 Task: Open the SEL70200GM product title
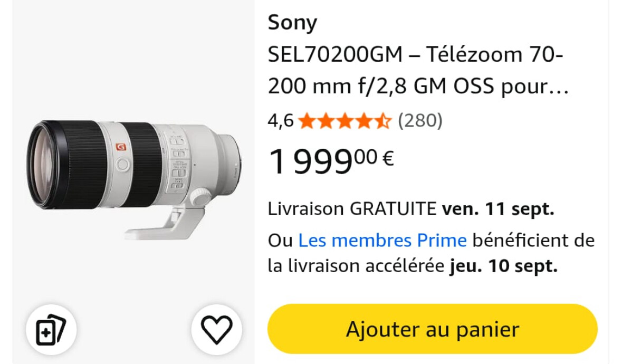(x=418, y=70)
